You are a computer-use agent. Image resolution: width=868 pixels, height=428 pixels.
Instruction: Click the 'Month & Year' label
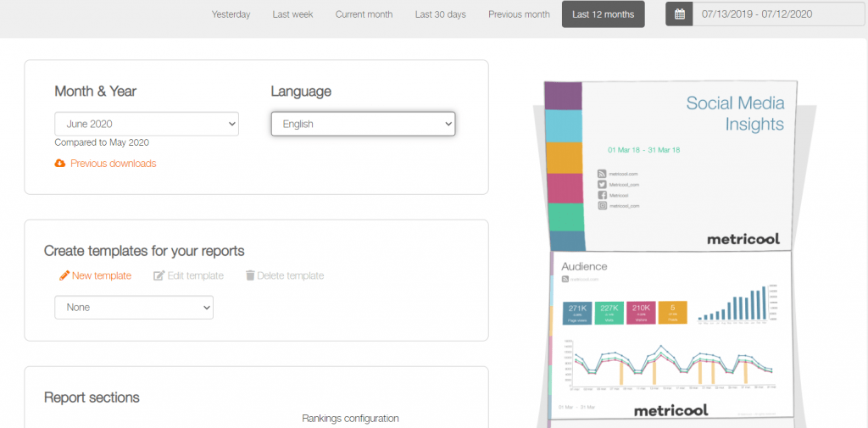tap(95, 92)
